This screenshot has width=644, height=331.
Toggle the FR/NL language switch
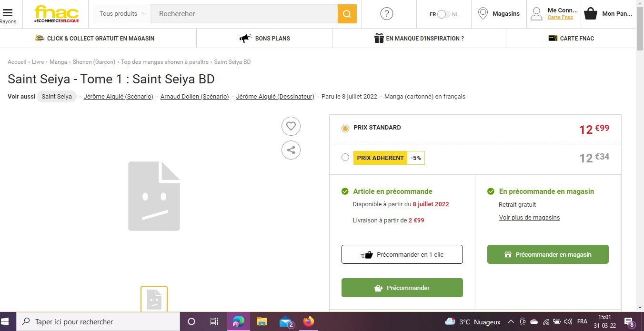click(x=443, y=14)
